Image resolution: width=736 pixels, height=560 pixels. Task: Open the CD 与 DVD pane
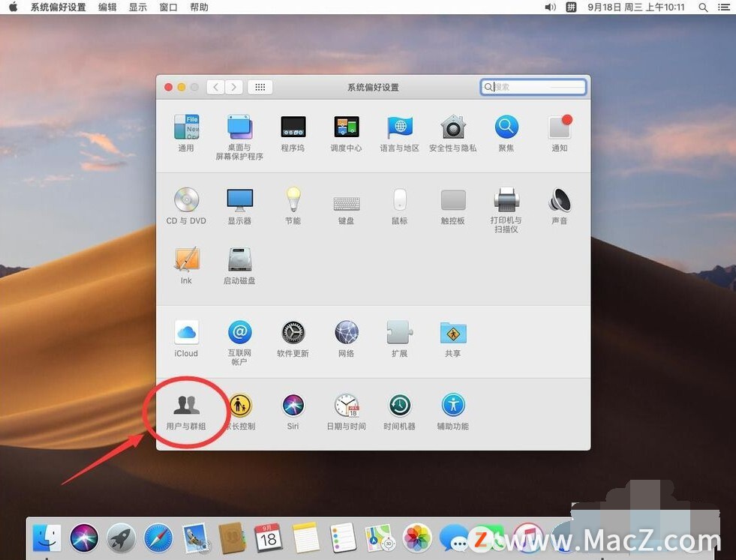click(x=186, y=206)
